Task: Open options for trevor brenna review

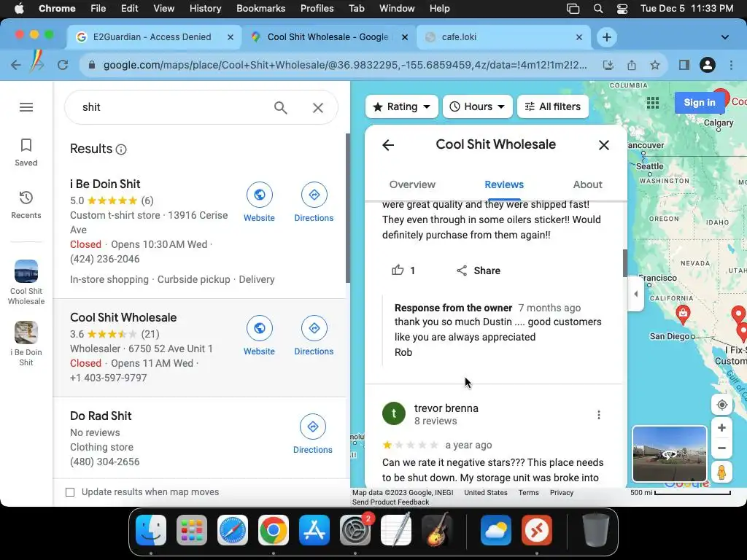Action: coord(599,415)
